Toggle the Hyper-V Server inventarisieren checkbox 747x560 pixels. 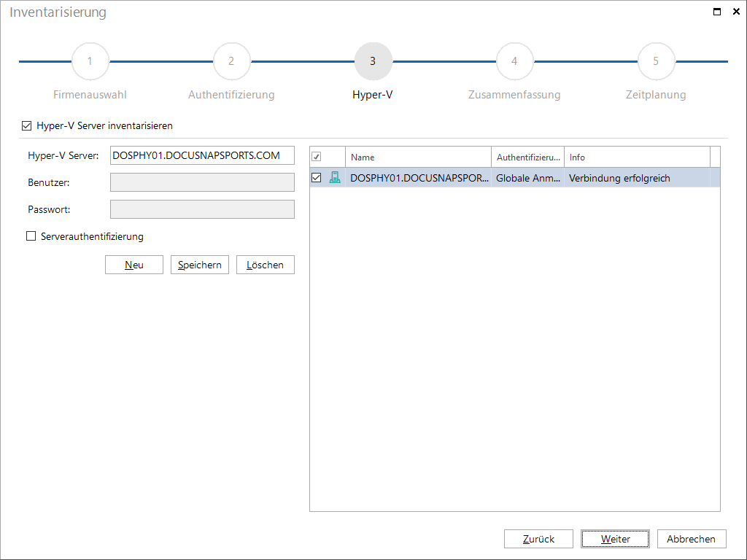27,125
